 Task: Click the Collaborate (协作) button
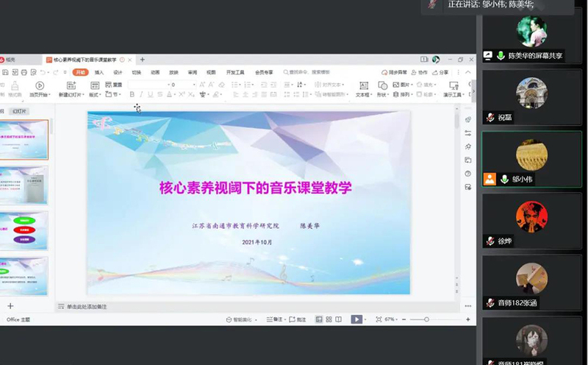click(419, 72)
